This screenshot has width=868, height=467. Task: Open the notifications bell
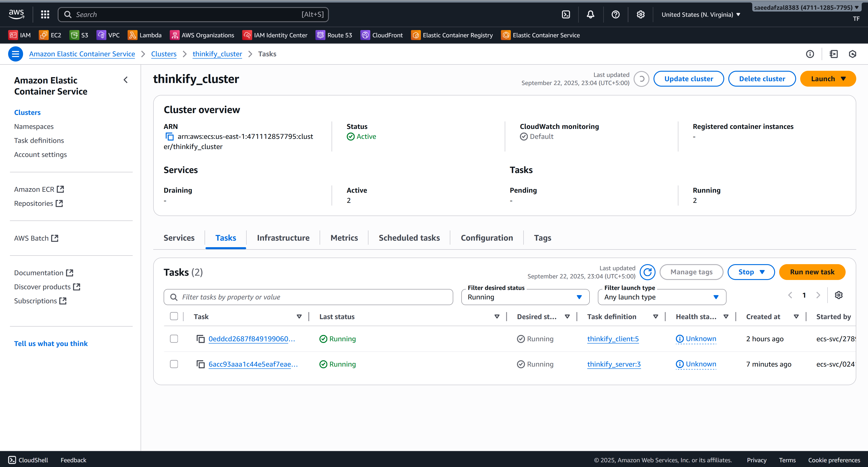pyautogui.click(x=590, y=14)
